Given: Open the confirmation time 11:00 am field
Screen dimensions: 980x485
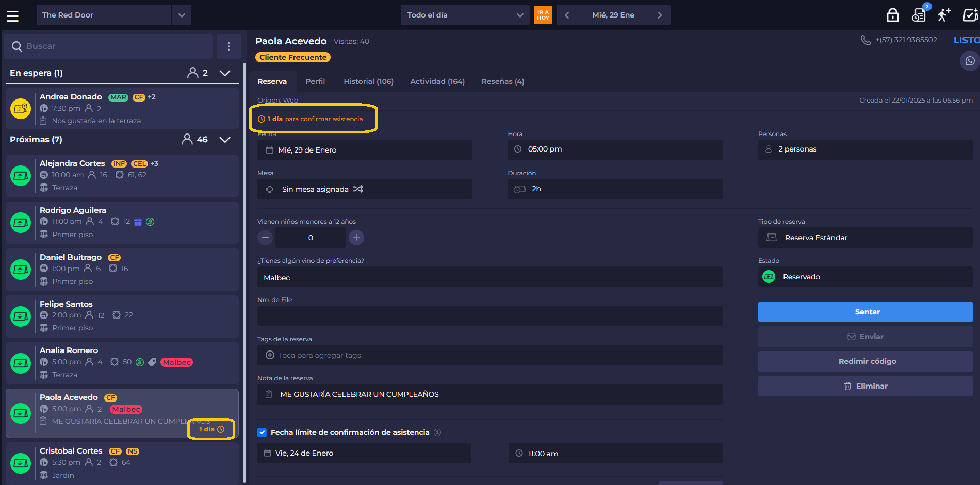Looking at the screenshot, I should [x=615, y=453].
